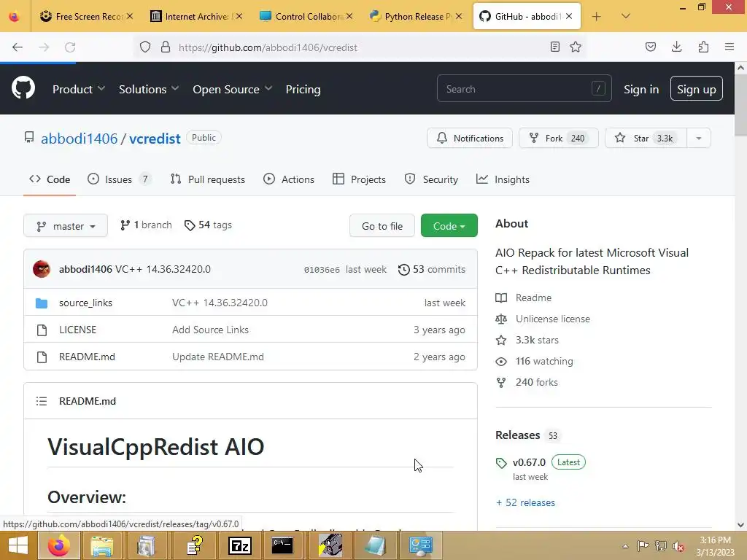This screenshot has height=560, width=747.
Task: Click the Pricing link
Action: pos(303,89)
